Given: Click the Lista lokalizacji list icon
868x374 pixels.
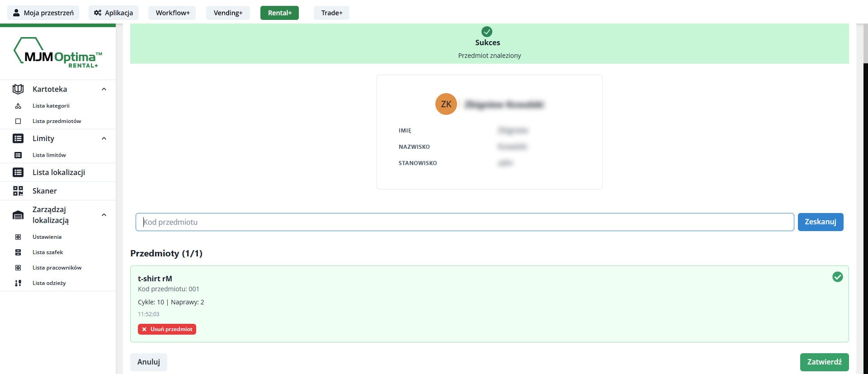Looking at the screenshot, I should 18,172.
